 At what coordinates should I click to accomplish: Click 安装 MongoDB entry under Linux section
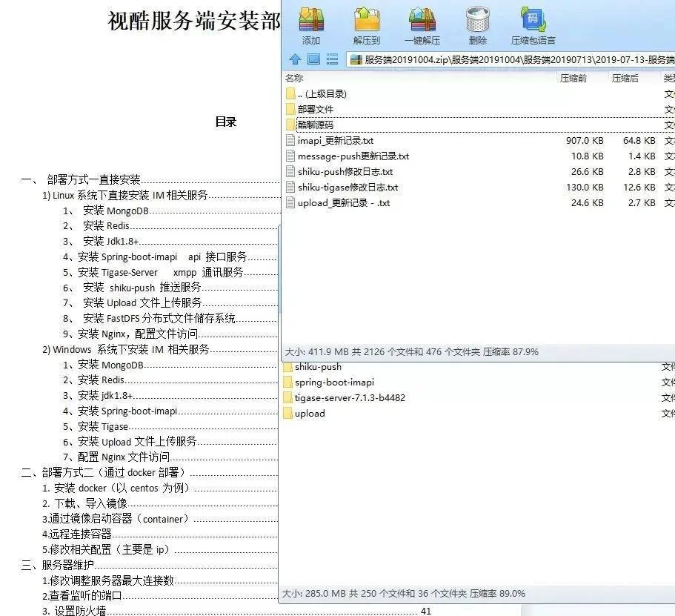pos(116,211)
